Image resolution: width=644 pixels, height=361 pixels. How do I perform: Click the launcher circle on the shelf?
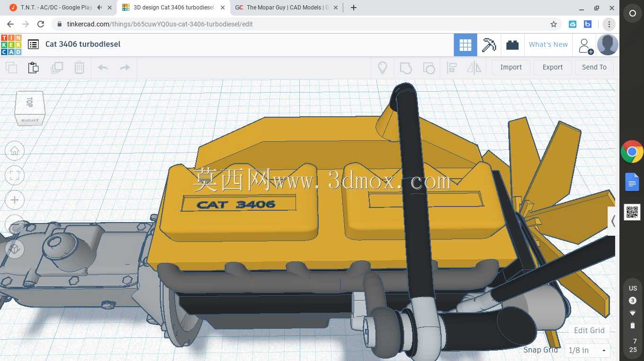pyautogui.click(x=633, y=14)
